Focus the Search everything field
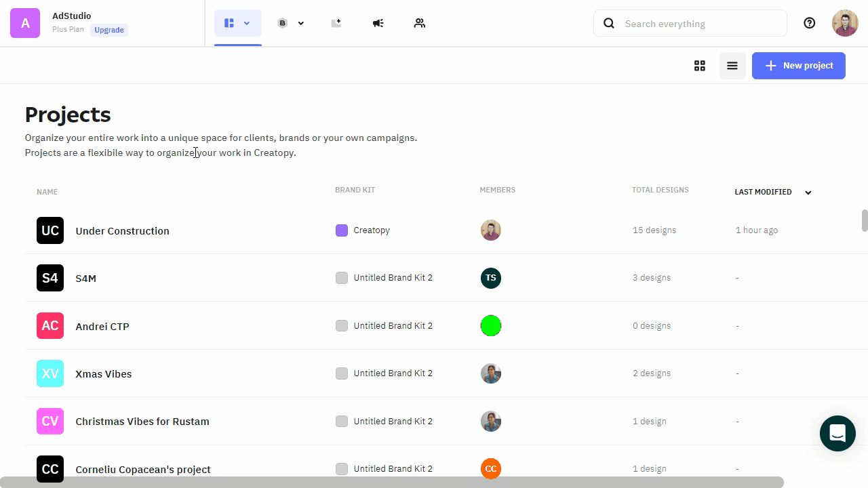 click(x=690, y=23)
